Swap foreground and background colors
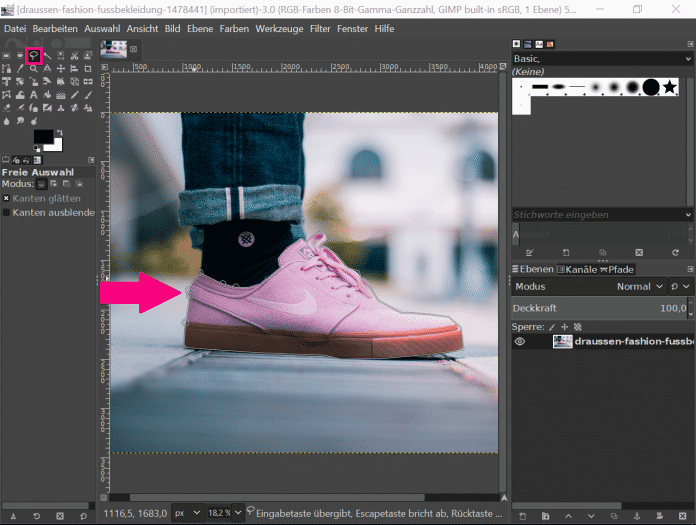 tap(61, 131)
